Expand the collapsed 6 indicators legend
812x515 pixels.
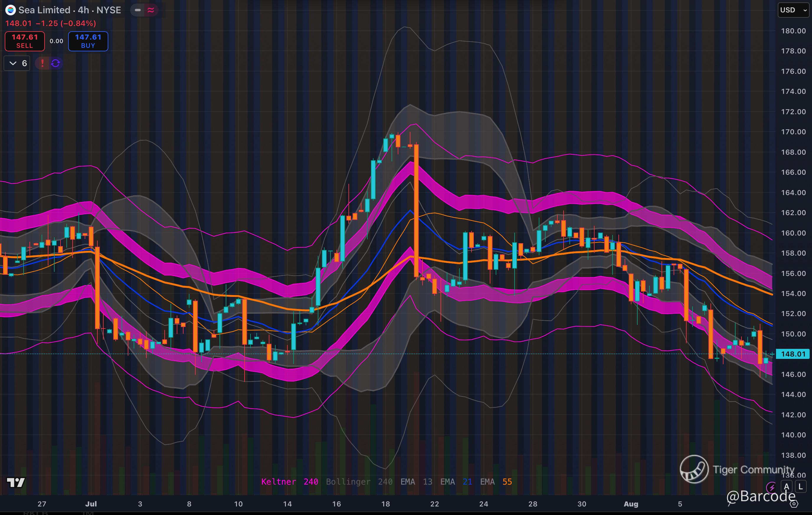click(17, 63)
